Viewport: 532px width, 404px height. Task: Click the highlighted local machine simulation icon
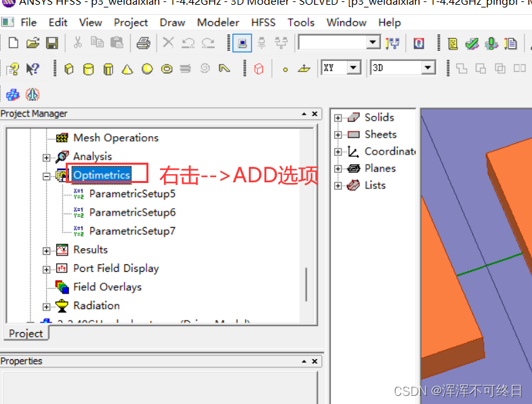(x=242, y=43)
